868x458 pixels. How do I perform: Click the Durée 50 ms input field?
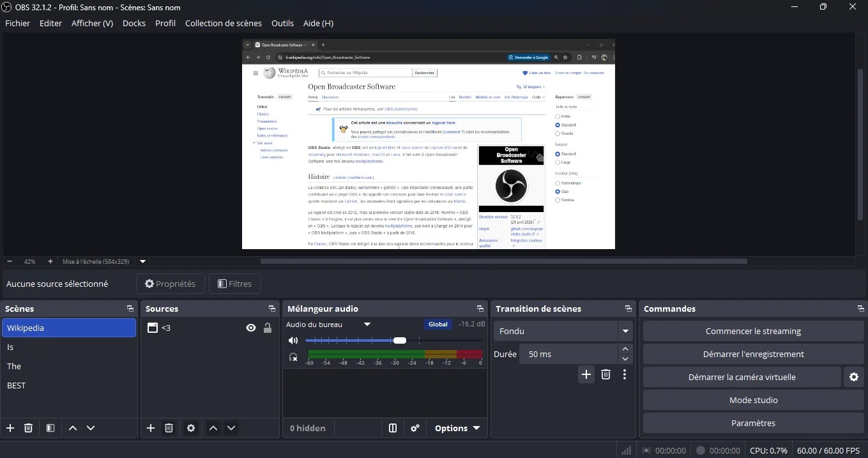point(568,354)
